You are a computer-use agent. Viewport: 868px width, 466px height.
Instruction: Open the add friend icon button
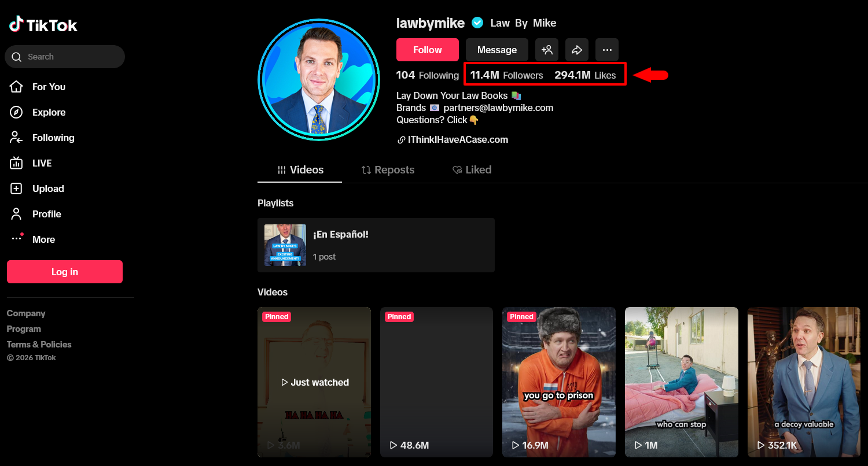[x=547, y=50]
